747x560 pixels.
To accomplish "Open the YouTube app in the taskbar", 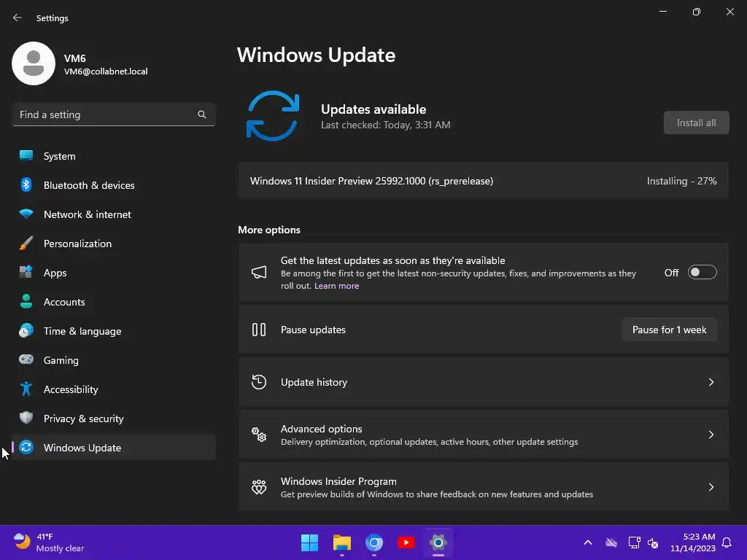I will click(x=406, y=542).
